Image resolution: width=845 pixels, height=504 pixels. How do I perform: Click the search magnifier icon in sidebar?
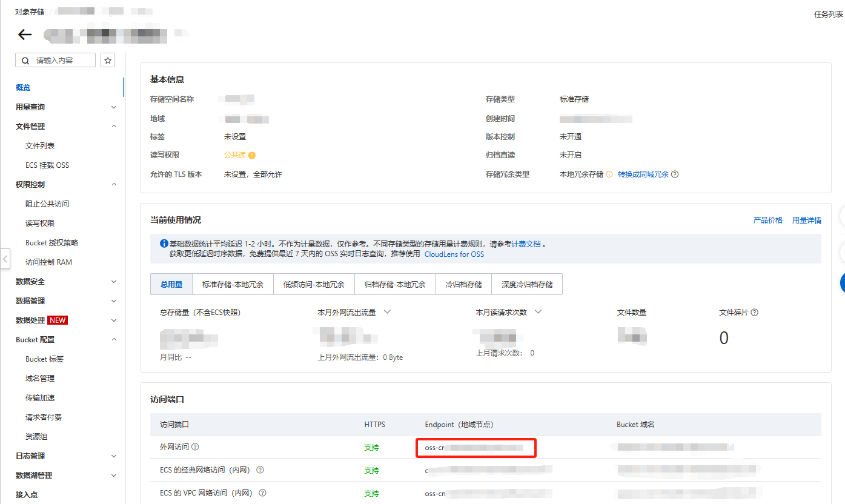coord(25,61)
